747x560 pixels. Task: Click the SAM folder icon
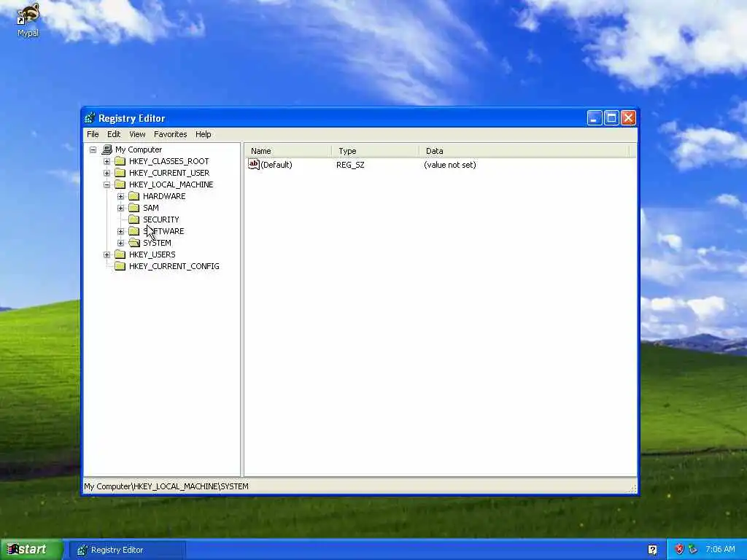point(134,208)
